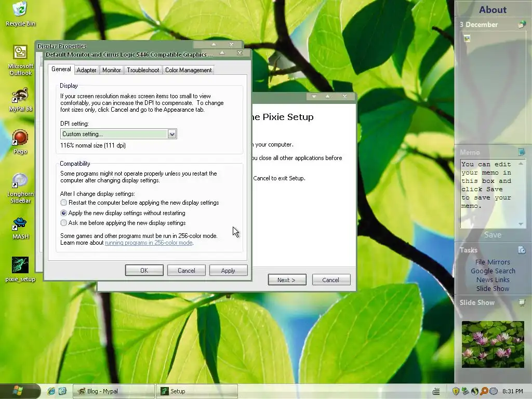This screenshot has width=532, height=399.
Task: Click the on-screen keyboard icon on the taskbar
Action: (x=436, y=392)
